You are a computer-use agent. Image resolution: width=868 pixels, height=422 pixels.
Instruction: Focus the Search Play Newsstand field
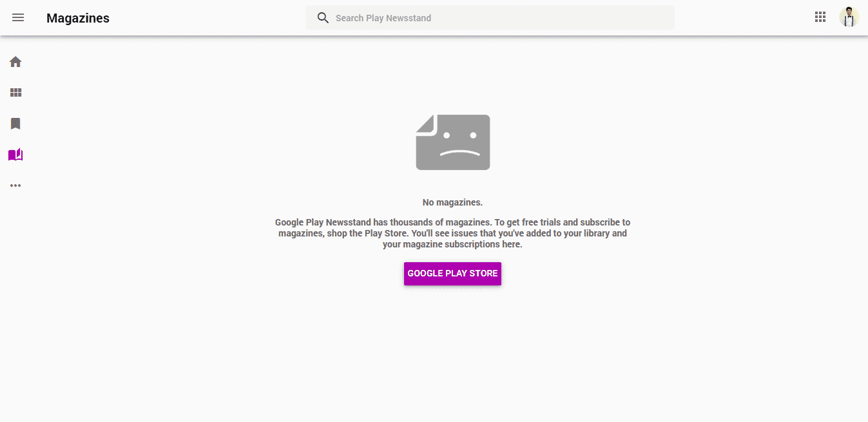click(490, 18)
